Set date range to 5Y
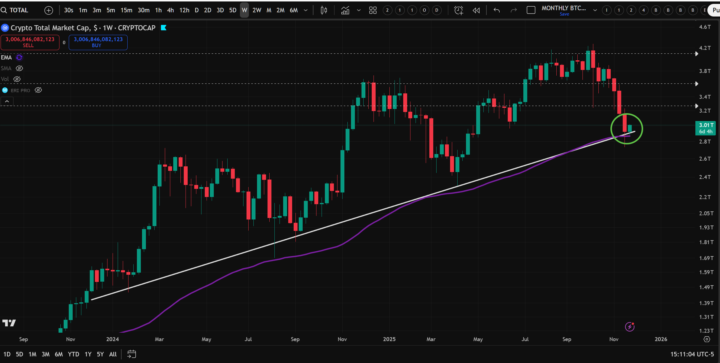This screenshot has height=363, width=720. (100, 354)
